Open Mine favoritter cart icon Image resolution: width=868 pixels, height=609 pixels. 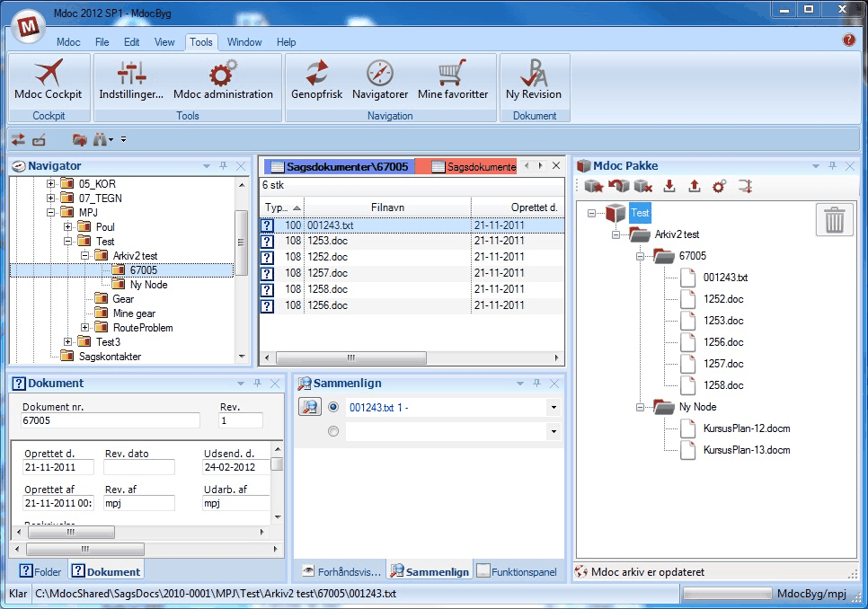(x=453, y=80)
